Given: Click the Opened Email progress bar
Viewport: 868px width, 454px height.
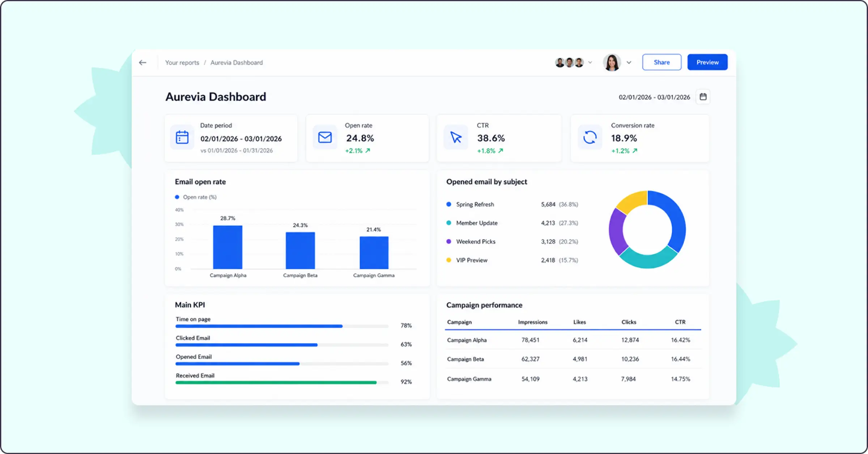Looking at the screenshot, I should [282, 364].
